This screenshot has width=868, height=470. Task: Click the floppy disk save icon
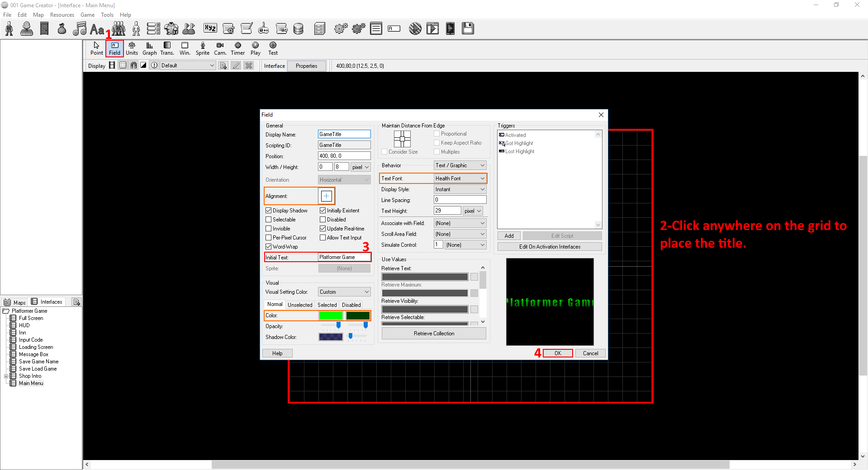(x=468, y=28)
